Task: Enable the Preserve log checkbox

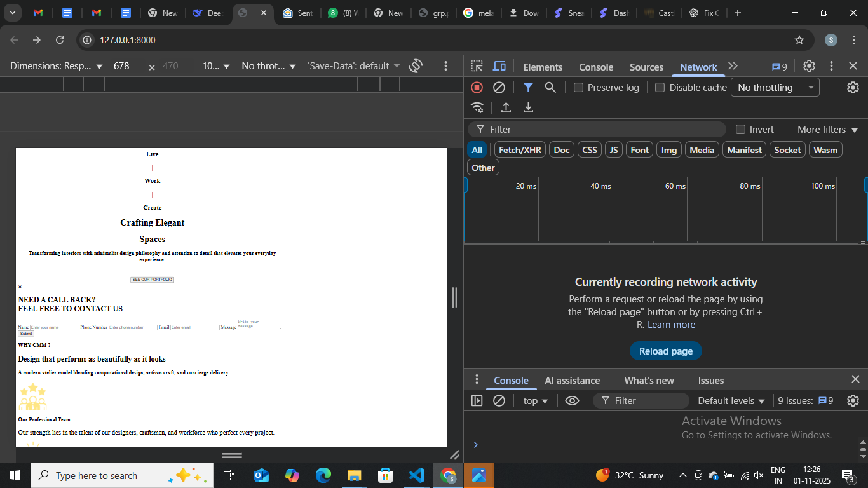Action: pyautogui.click(x=579, y=88)
